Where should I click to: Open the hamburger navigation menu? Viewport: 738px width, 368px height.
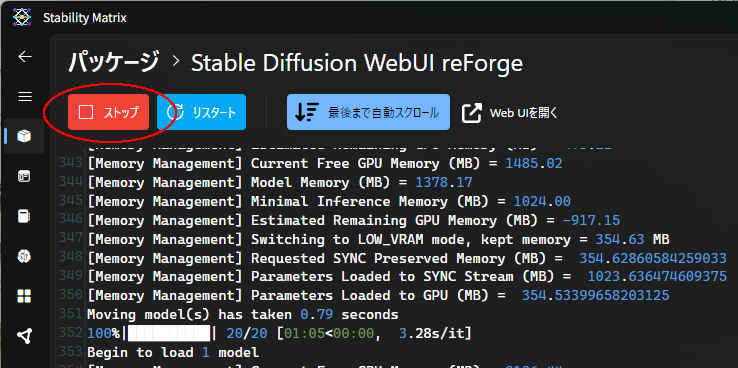[x=24, y=96]
